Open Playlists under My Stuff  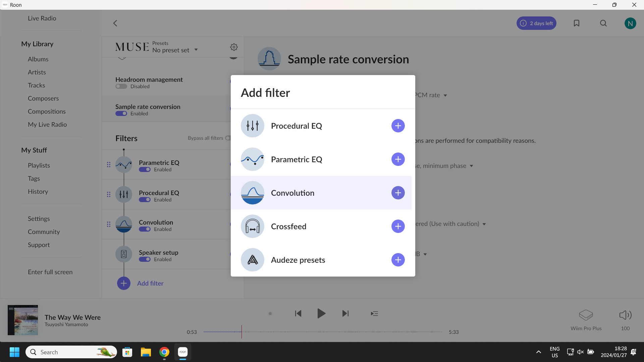[x=39, y=165]
